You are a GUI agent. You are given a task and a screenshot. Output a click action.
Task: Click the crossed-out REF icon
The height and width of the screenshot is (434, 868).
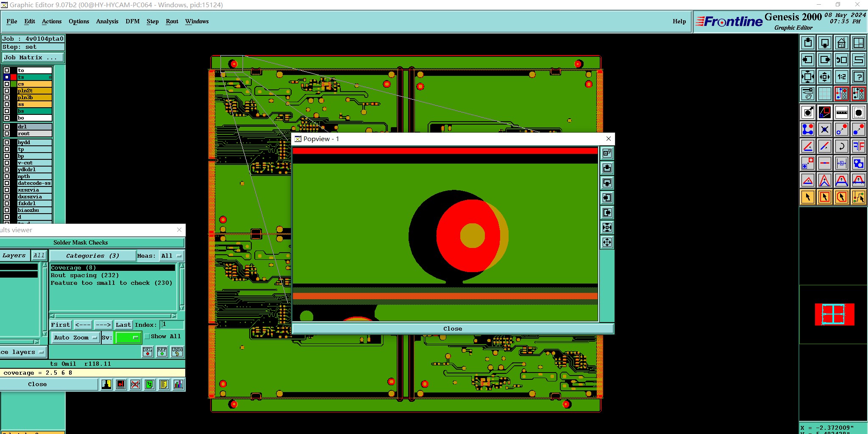point(135,384)
